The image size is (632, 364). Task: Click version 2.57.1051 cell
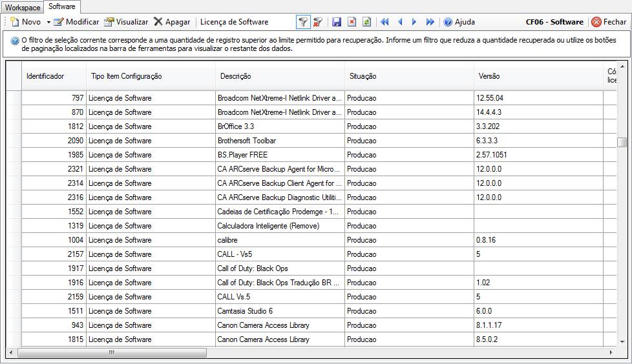coord(538,155)
